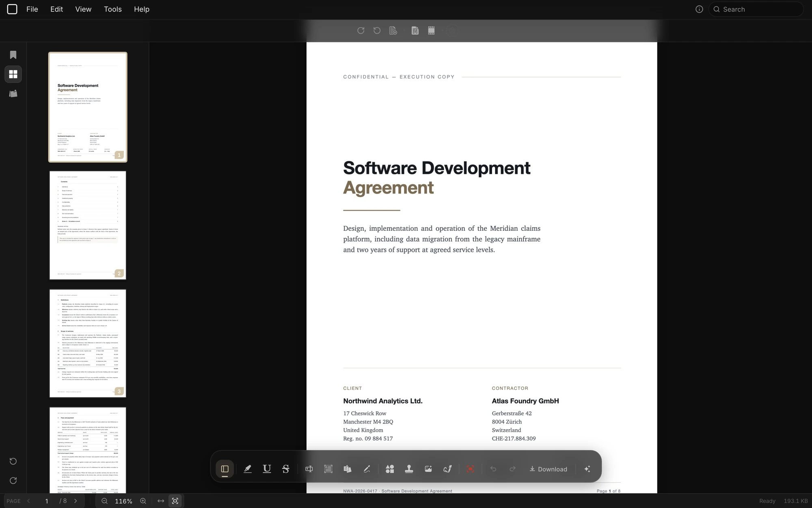Screen dimensions: 812x508
Task: Select the insert image tool
Action: [x=428, y=469]
